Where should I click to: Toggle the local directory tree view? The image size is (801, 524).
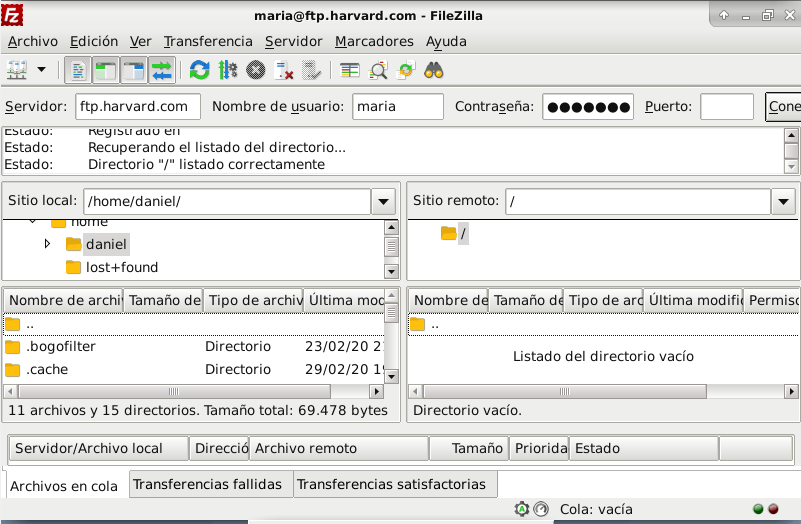coord(106,70)
